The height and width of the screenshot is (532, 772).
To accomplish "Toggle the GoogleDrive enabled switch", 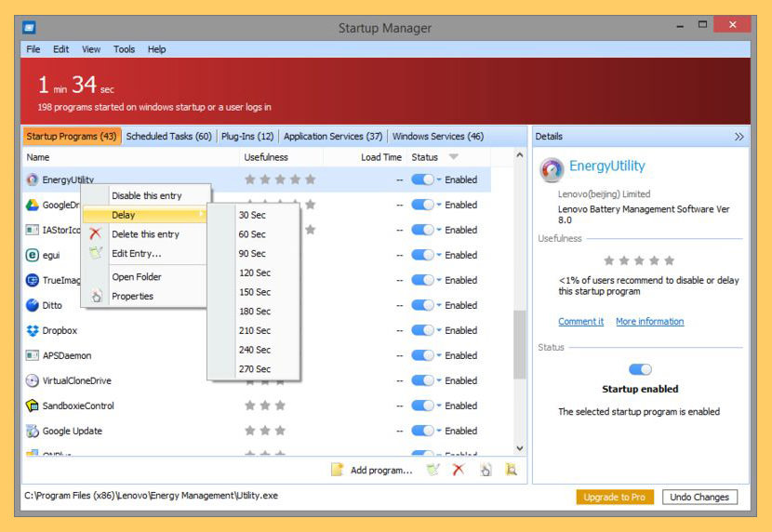I will (x=422, y=205).
